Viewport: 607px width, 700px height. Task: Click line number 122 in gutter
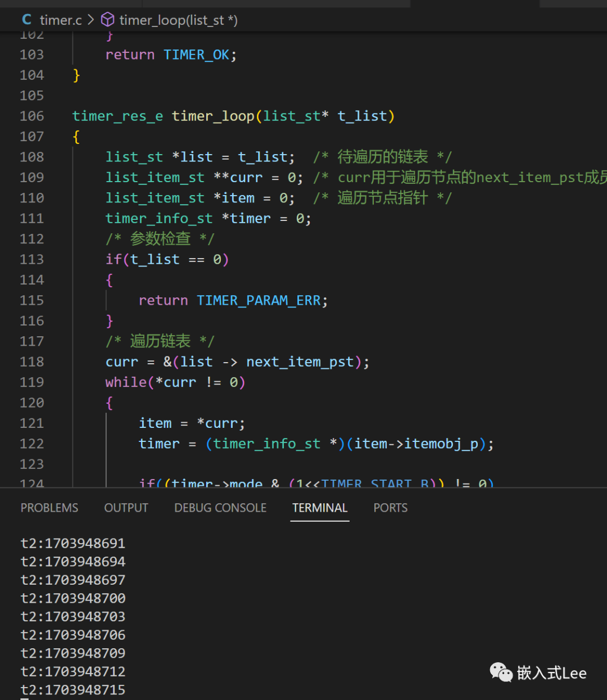pyautogui.click(x=31, y=444)
